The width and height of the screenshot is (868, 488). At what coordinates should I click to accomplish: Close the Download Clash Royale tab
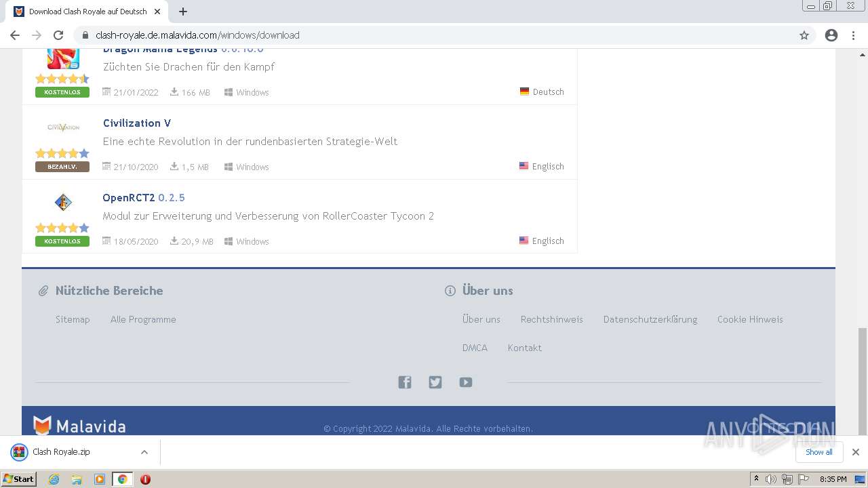tap(157, 12)
